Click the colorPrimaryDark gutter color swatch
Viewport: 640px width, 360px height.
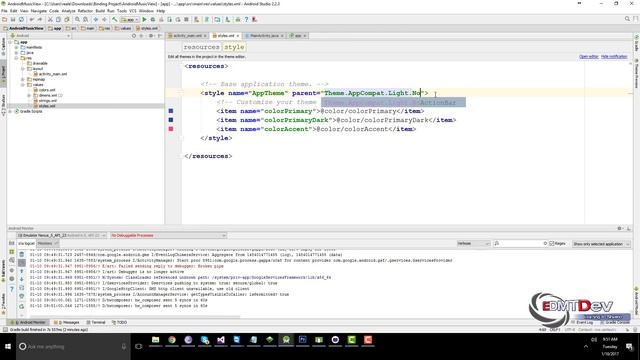click(171, 120)
